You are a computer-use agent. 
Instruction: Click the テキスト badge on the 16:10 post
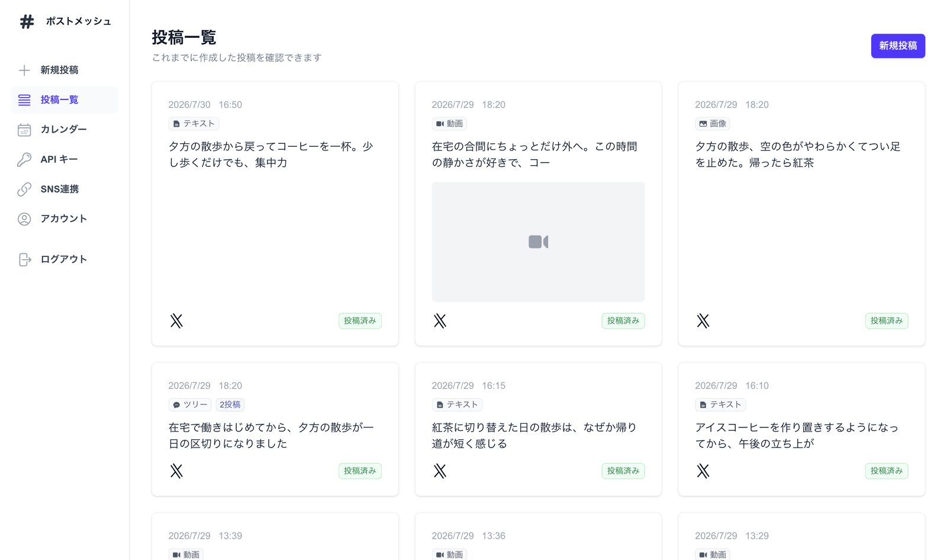[x=720, y=405]
